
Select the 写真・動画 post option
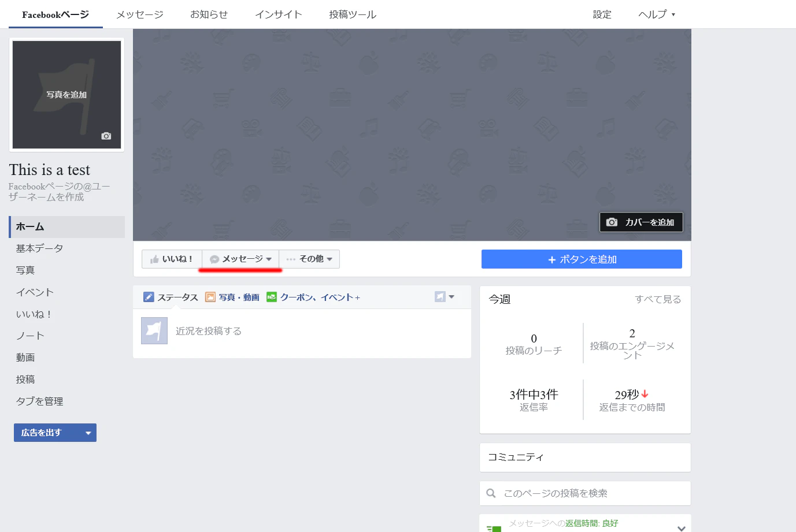232,297
